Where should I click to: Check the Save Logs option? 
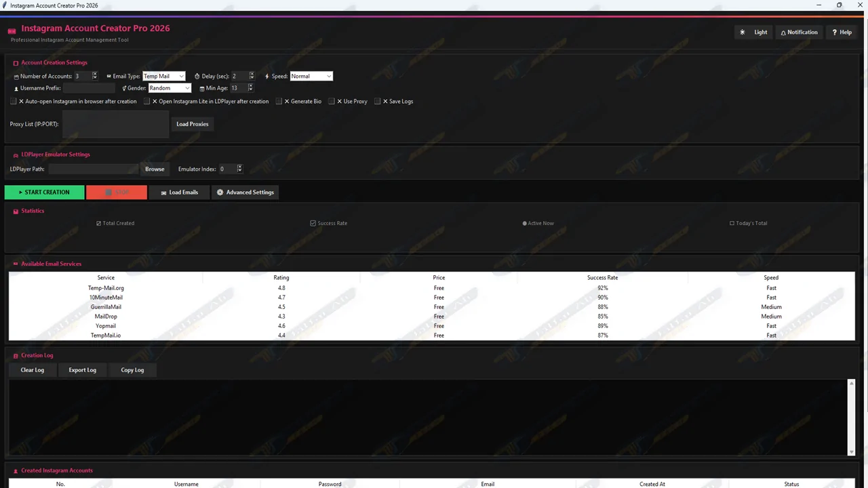pyautogui.click(x=378, y=102)
